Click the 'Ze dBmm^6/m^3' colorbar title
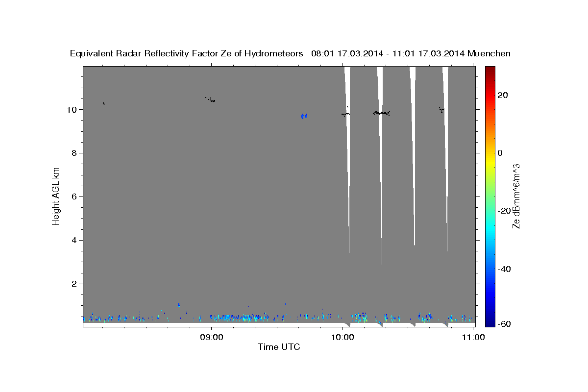Screen dimensions: 588x392 [516, 196]
